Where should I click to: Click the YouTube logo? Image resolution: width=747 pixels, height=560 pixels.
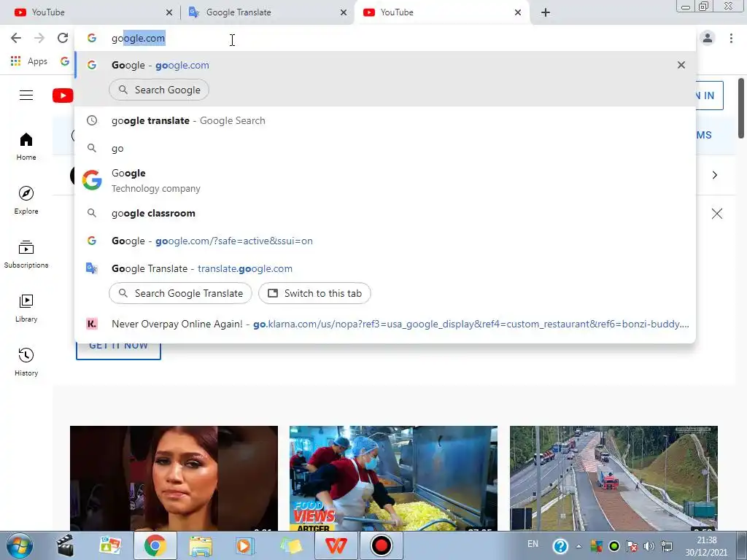pyautogui.click(x=63, y=96)
